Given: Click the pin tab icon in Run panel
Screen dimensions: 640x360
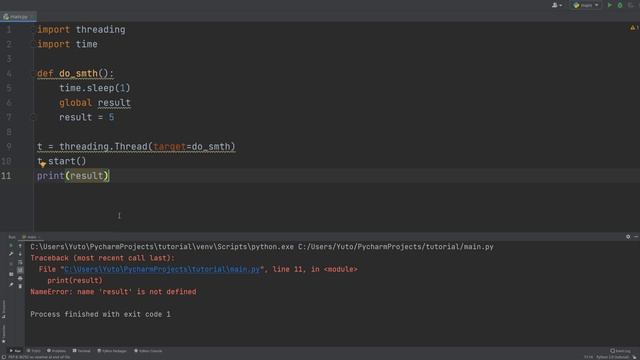Looking at the screenshot, I should pyautogui.click(x=11, y=285).
